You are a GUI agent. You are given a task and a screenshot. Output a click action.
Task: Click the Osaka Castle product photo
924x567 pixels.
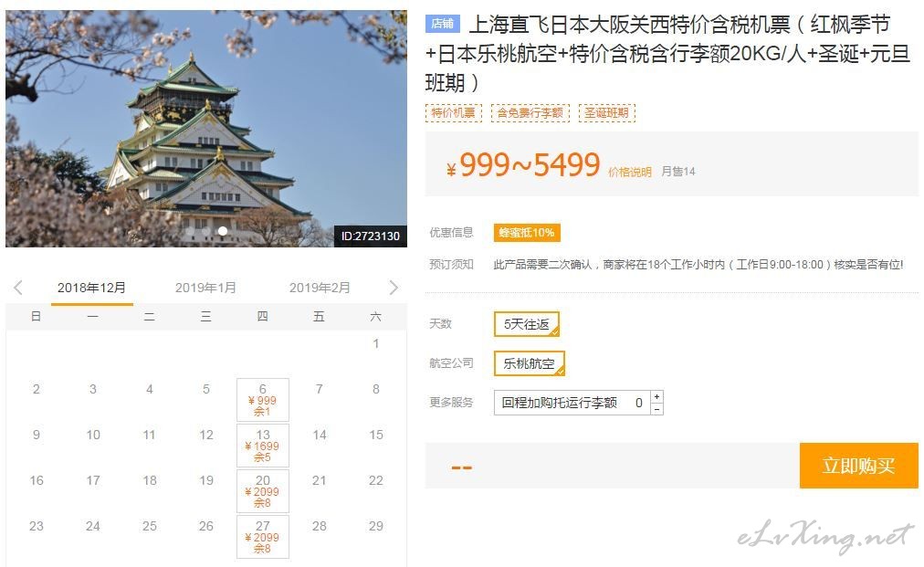206,129
